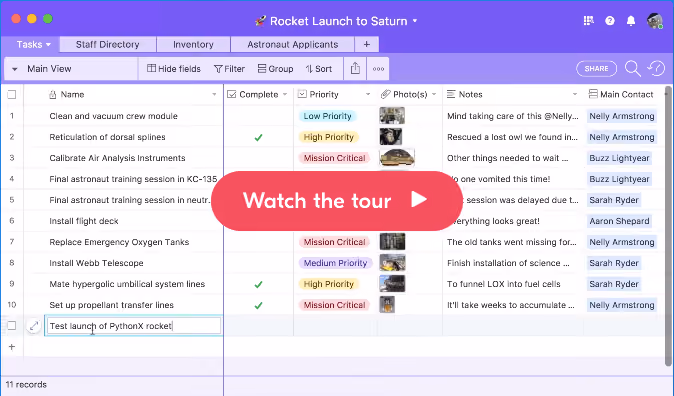Open the help question mark icon
Screen dimensions: 674x396
pos(610,21)
